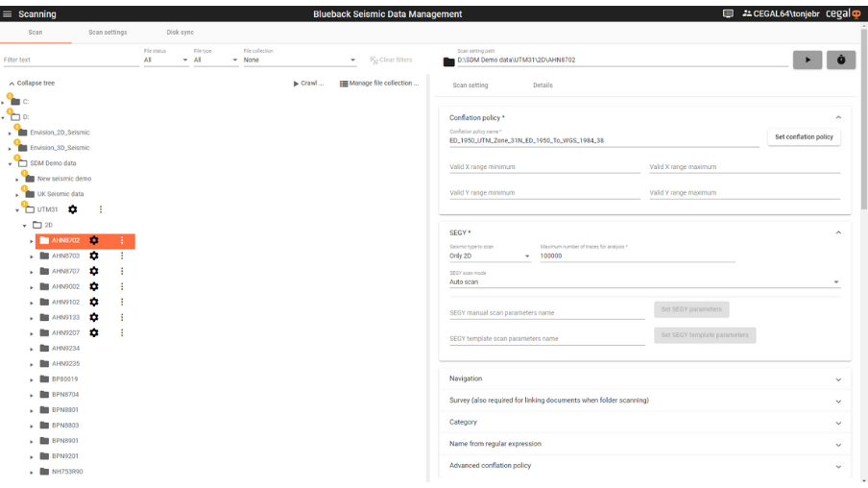
Task: Open more options menu for AHN8703
Action: pyautogui.click(x=122, y=256)
